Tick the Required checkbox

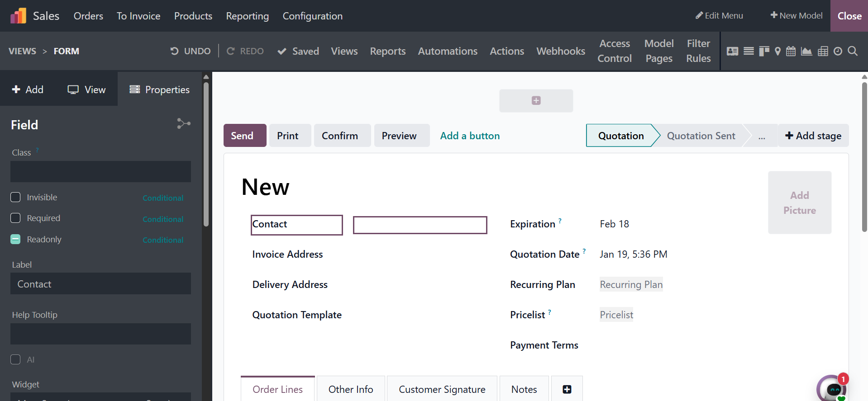pos(16,218)
